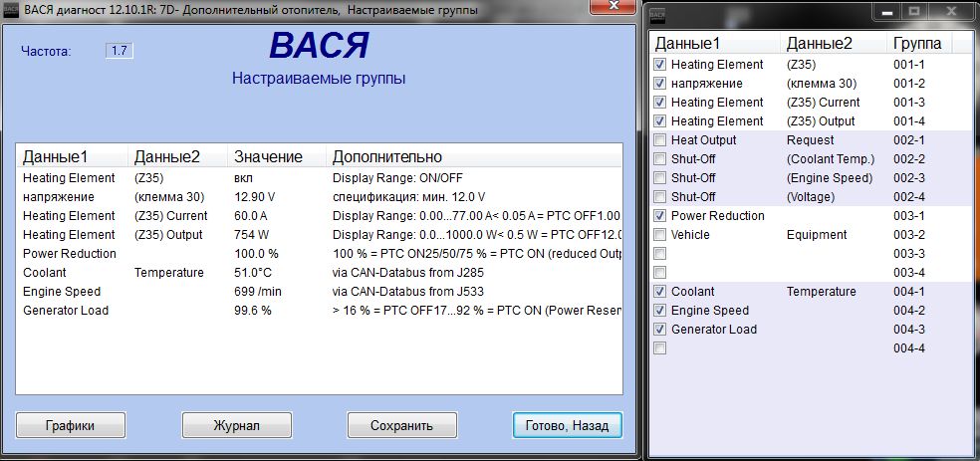This screenshot has width=980, height=461.
Task: Tick the empty 003-3 group checkbox
Action: coord(659,254)
